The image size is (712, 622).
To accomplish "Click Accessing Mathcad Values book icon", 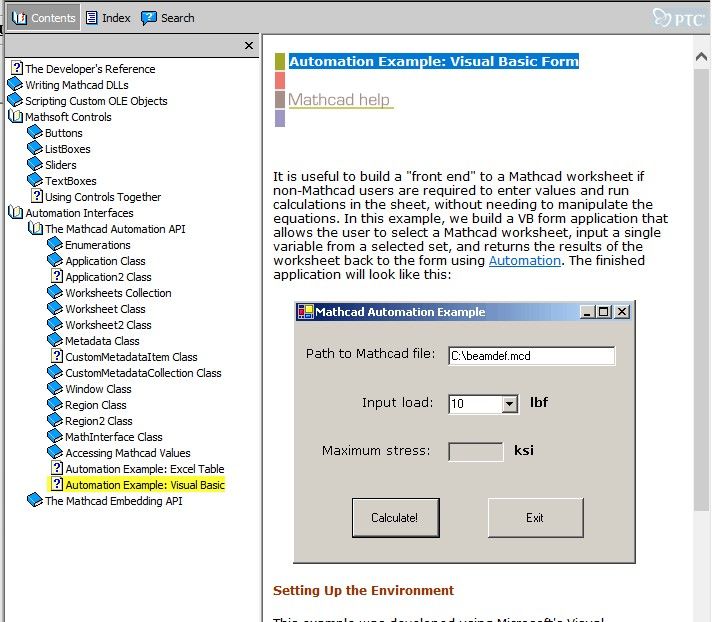I will (55, 452).
